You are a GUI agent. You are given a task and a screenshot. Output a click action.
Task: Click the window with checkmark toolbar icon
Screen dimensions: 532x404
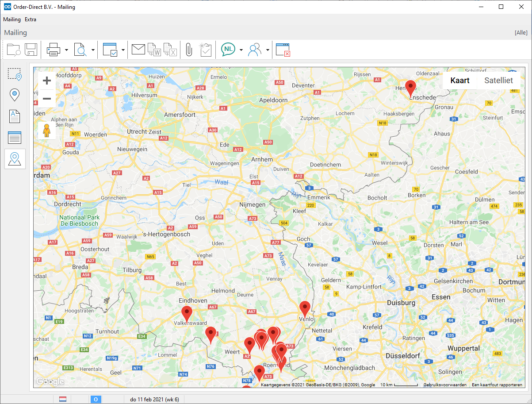[110, 50]
